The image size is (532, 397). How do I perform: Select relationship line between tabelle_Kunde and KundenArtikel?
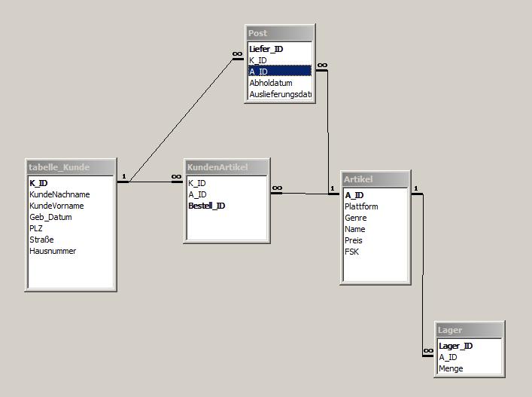pyautogui.click(x=151, y=182)
